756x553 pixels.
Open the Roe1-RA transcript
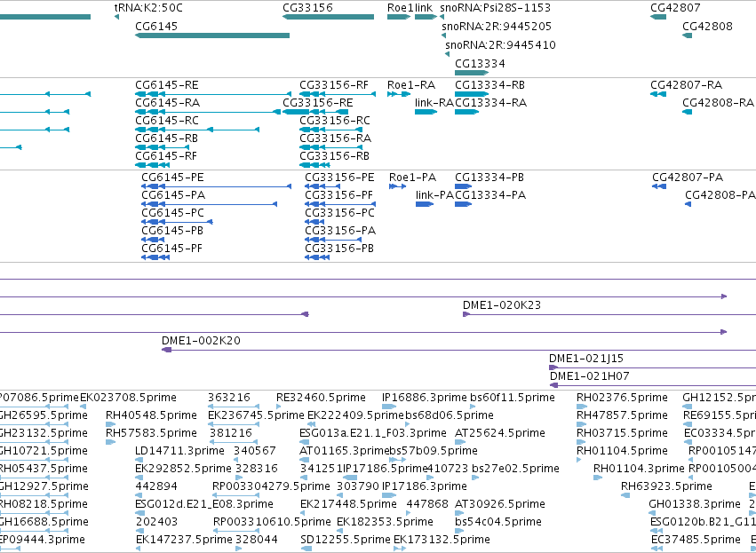[399, 94]
